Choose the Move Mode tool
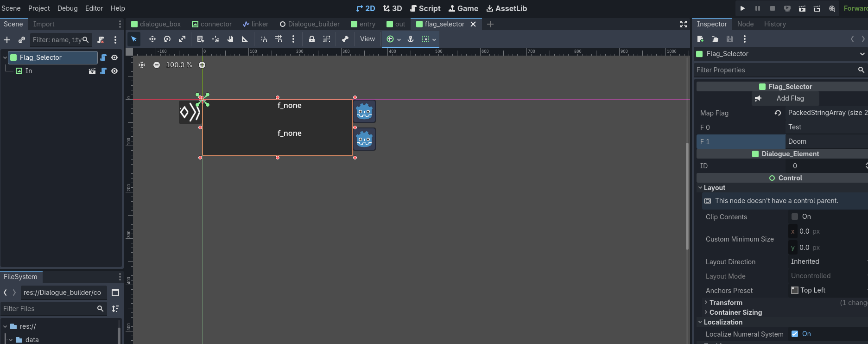Image resolution: width=868 pixels, height=344 pixels. click(x=152, y=39)
